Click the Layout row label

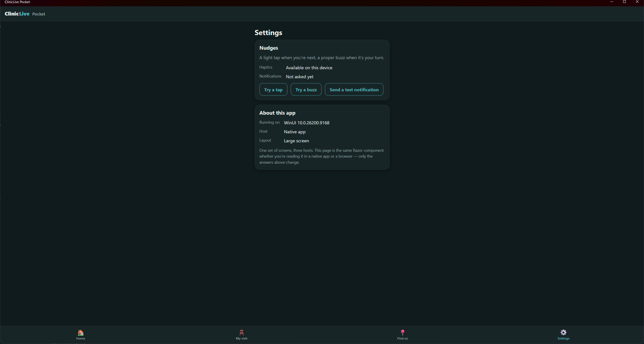(265, 140)
